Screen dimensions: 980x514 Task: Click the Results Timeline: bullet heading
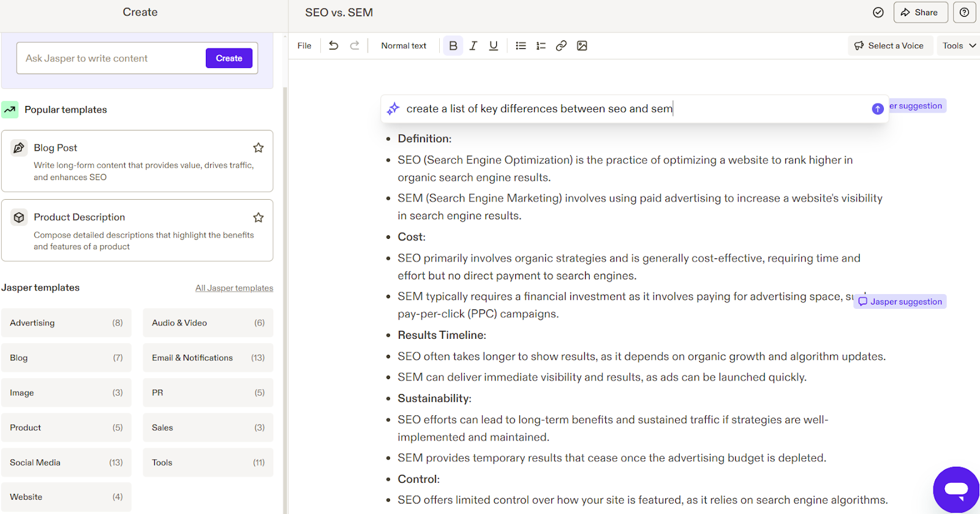click(x=442, y=335)
